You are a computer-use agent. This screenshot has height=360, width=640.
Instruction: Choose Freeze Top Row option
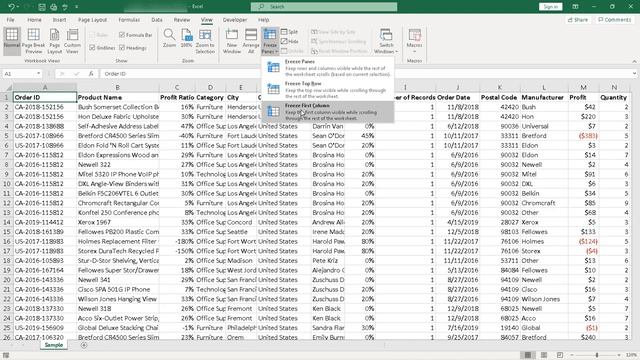pos(328,90)
